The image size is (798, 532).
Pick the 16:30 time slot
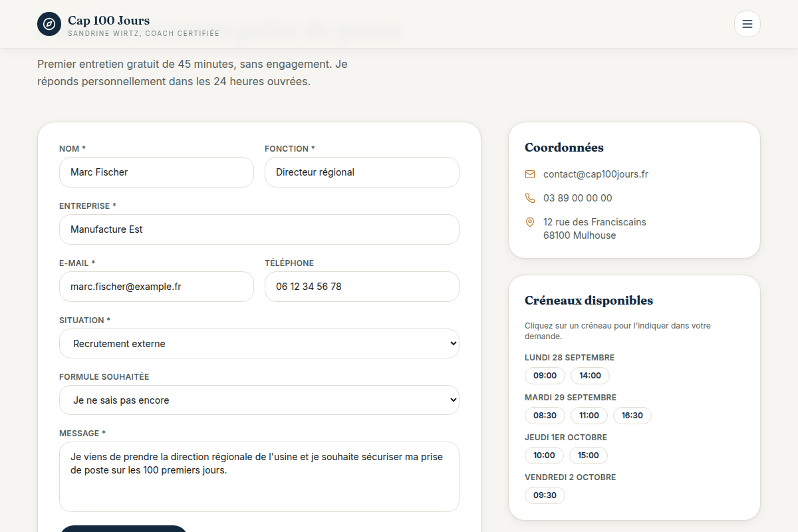[x=632, y=416]
